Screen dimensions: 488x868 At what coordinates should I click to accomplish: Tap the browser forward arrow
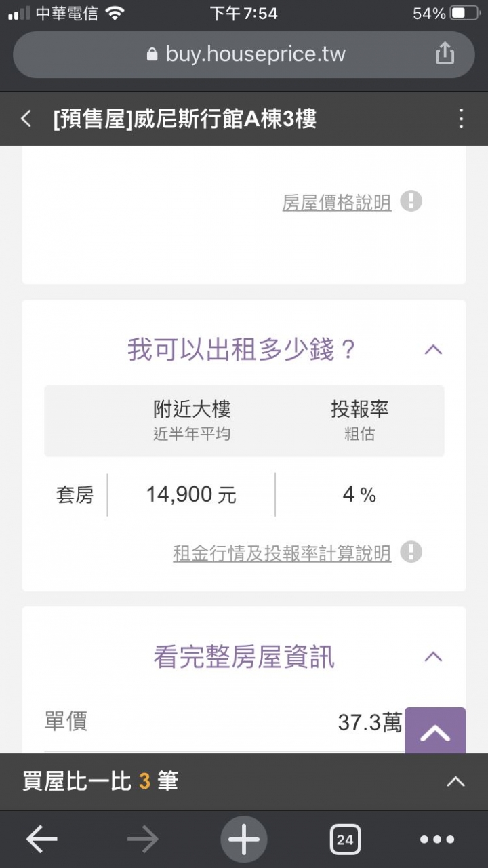142,840
